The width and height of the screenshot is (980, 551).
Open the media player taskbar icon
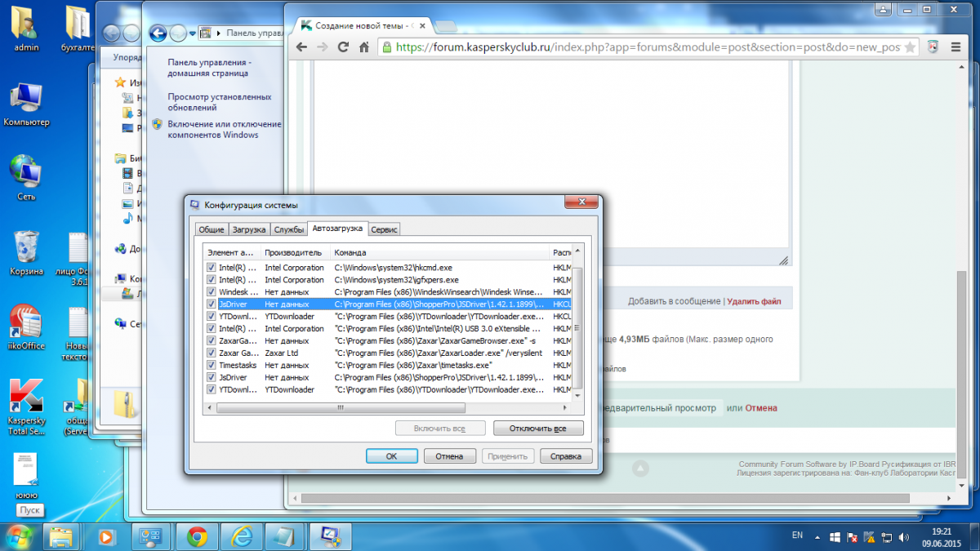(x=105, y=536)
